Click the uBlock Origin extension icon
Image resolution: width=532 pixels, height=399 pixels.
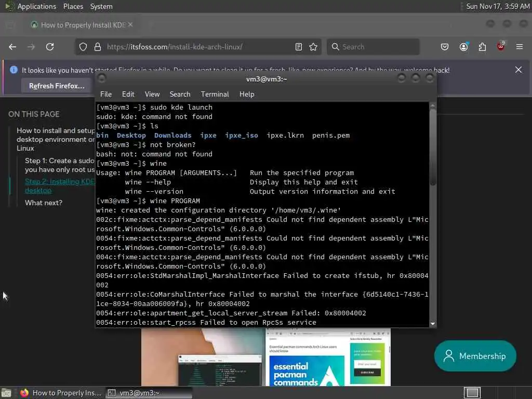[x=501, y=46]
